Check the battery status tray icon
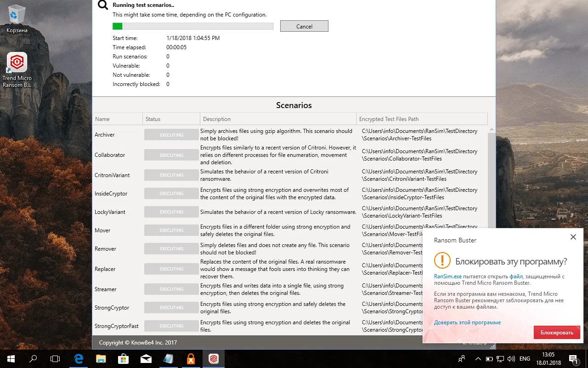The image size is (588, 368). 489,358
